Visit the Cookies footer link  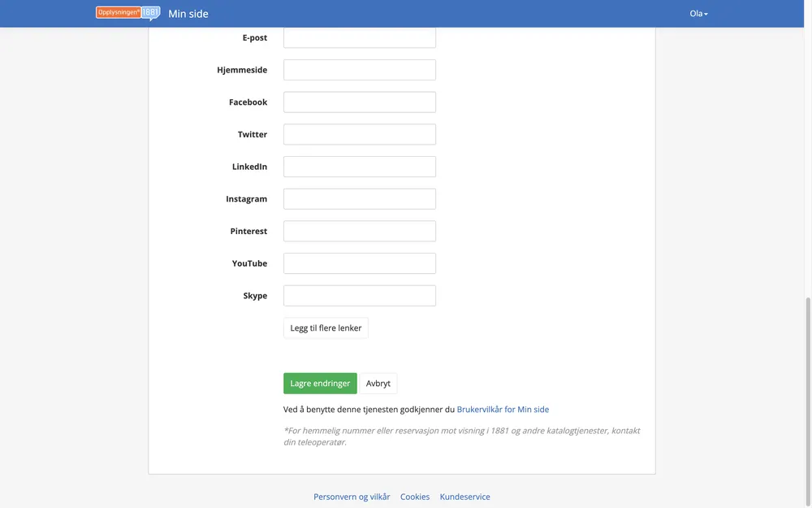click(415, 497)
